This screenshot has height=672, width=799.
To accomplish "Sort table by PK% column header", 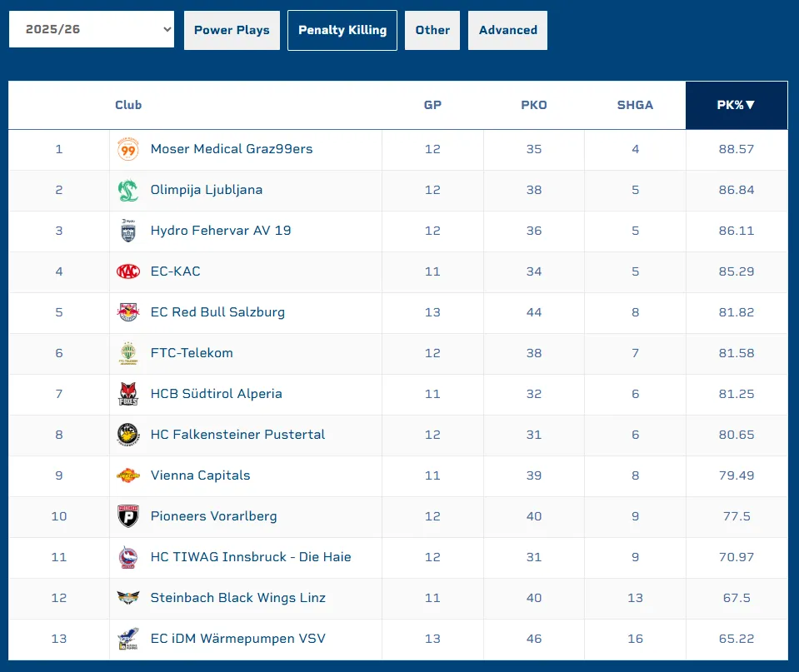I will (x=736, y=106).
